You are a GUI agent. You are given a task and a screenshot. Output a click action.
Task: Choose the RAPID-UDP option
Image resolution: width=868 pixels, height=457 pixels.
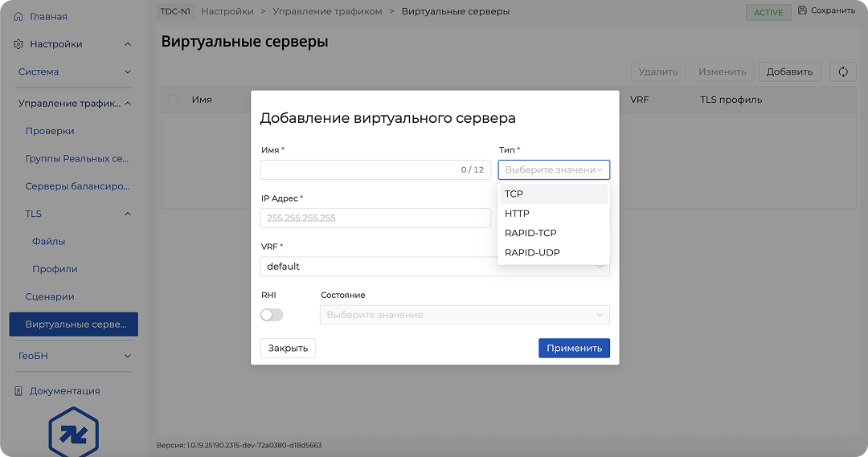pos(532,252)
